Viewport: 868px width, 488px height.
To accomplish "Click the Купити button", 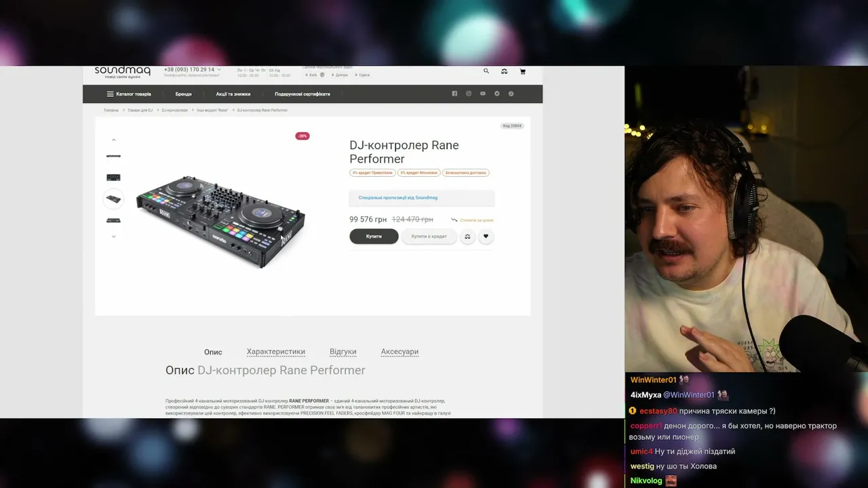I will point(374,237).
